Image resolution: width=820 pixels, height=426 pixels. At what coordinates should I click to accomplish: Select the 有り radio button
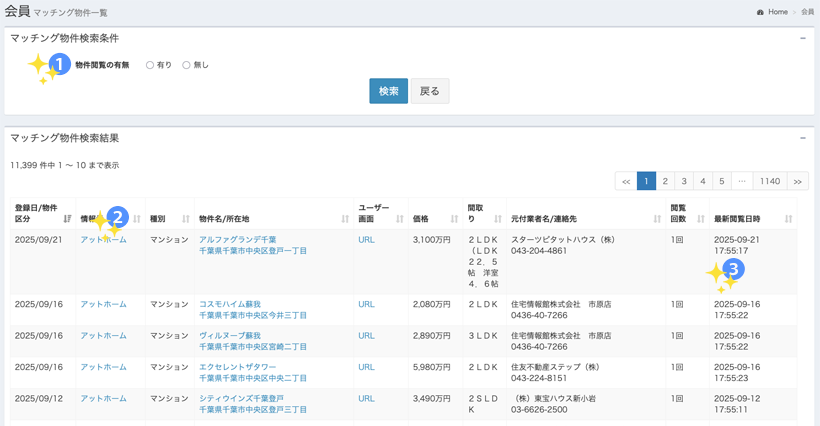click(x=150, y=65)
